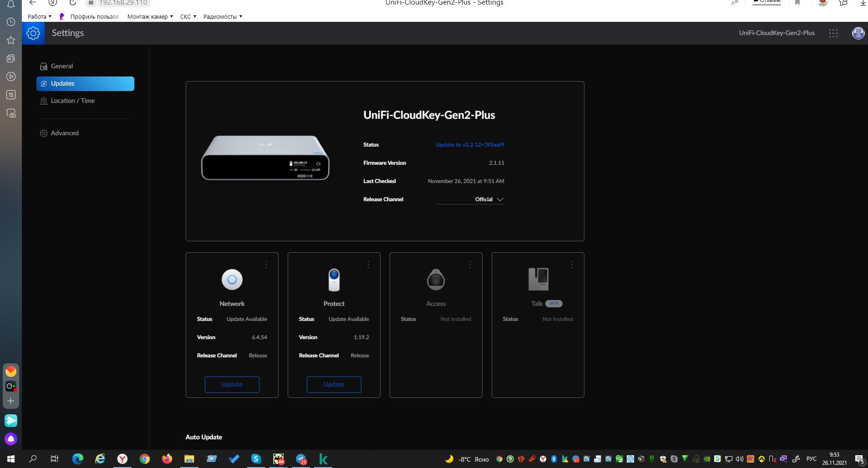
Task: Click Update button for Network
Action: tap(232, 385)
